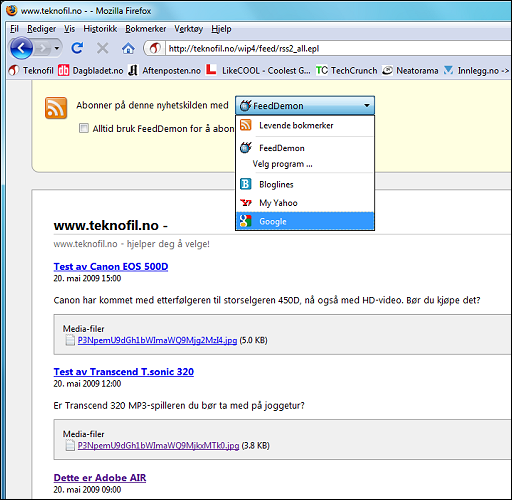Choose 'Velg program ...' option

coord(305,164)
